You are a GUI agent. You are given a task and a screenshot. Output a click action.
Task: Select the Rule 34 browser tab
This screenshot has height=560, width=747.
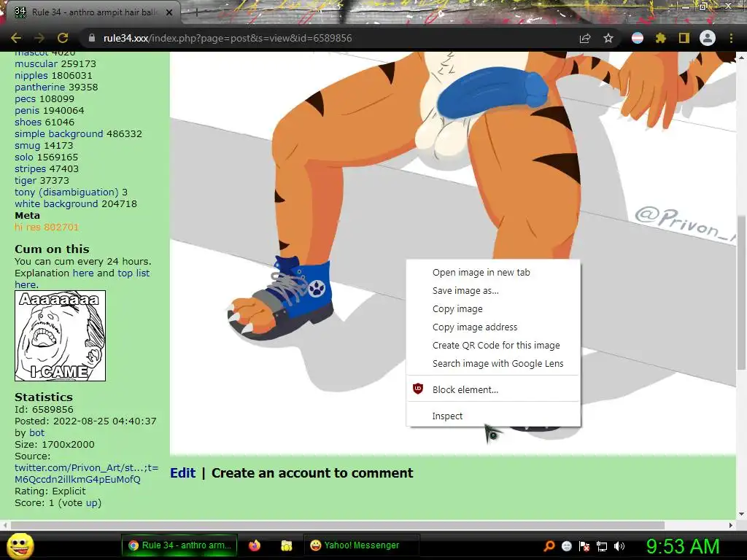tap(93, 12)
